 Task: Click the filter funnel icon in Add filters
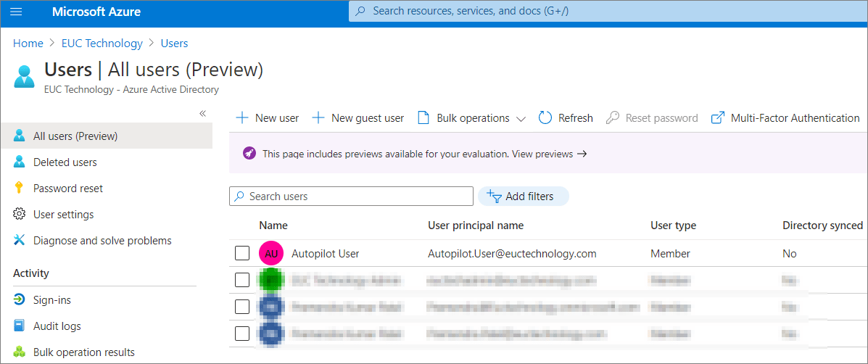494,196
